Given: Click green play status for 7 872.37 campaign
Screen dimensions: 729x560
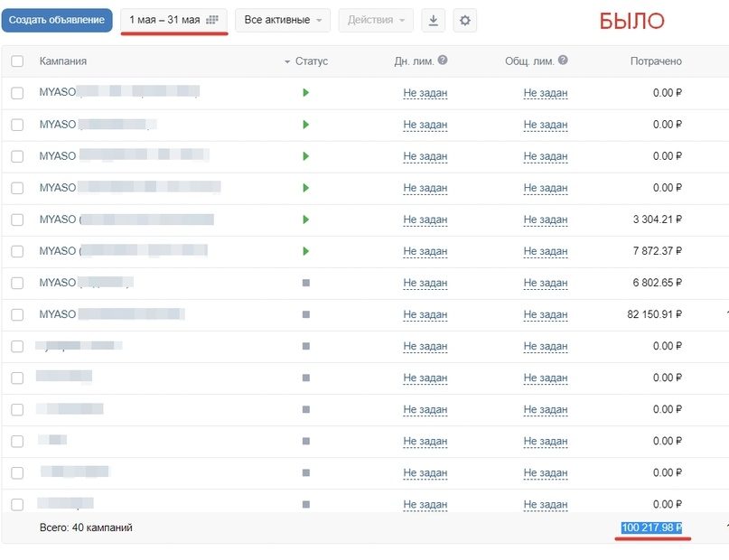Looking at the screenshot, I should pyautogui.click(x=305, y=251).
